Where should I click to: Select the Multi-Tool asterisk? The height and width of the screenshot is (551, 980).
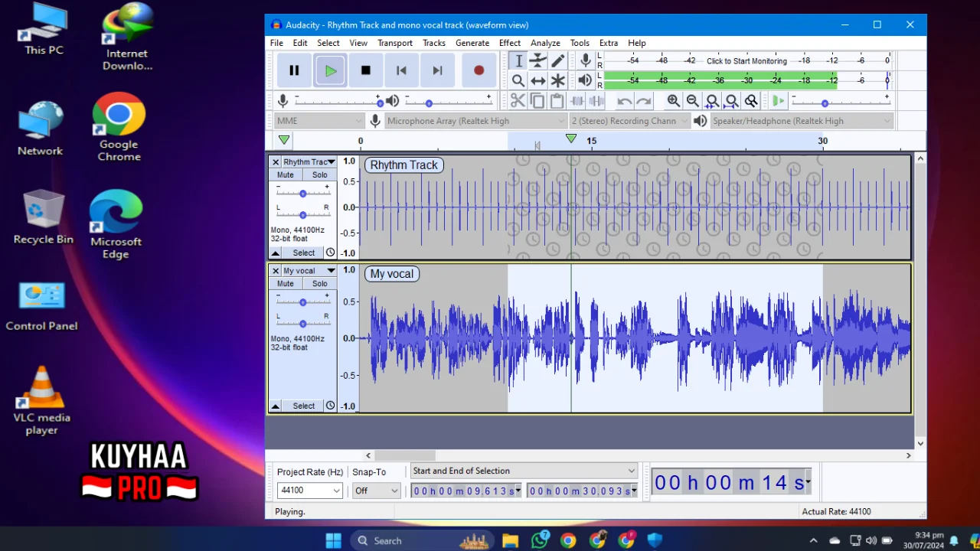point(558,80)
